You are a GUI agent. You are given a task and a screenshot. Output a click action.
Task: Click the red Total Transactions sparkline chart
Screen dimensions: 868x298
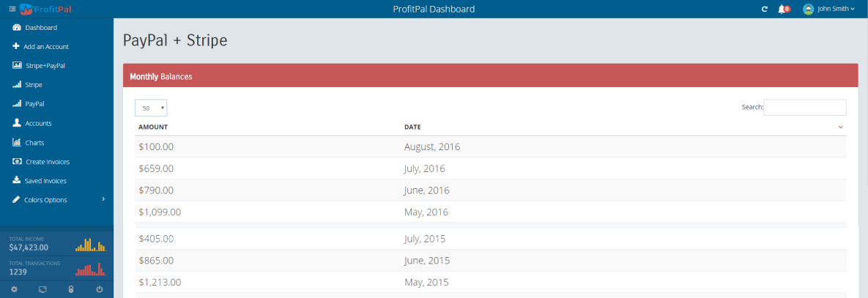coord(91,269)
